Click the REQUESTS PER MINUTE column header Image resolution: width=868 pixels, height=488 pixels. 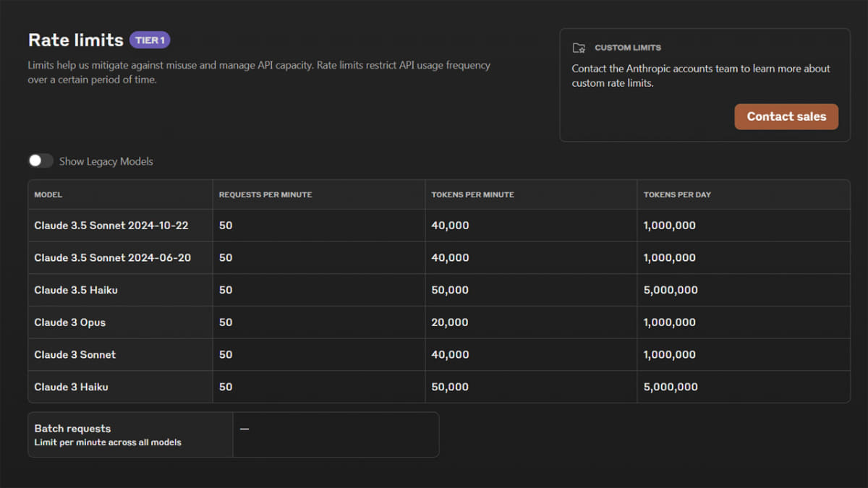[265, 194]
